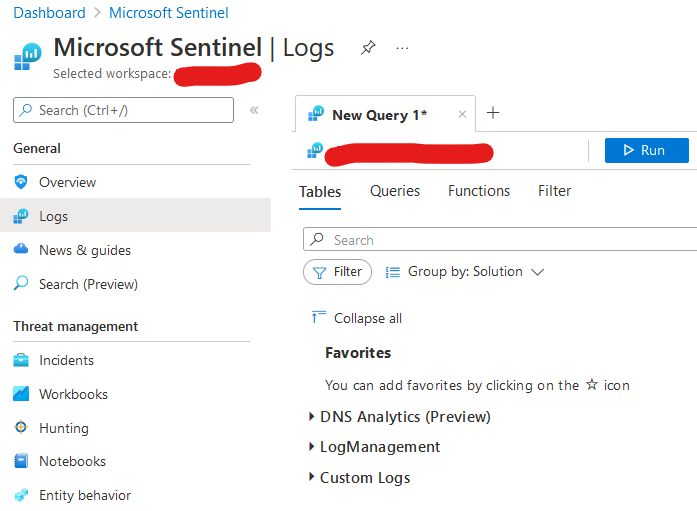Close the New Query 1 tab
697x511 pixels.
pos(462,115)
